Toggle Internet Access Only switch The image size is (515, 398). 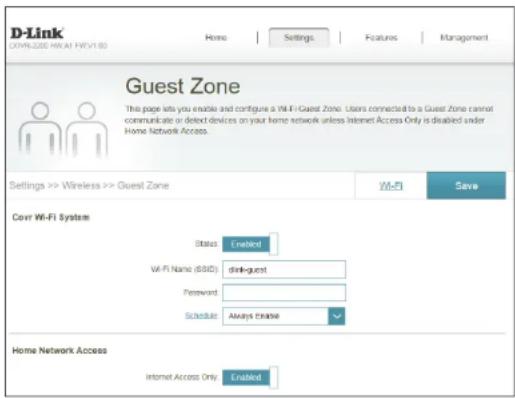[250, 377]
